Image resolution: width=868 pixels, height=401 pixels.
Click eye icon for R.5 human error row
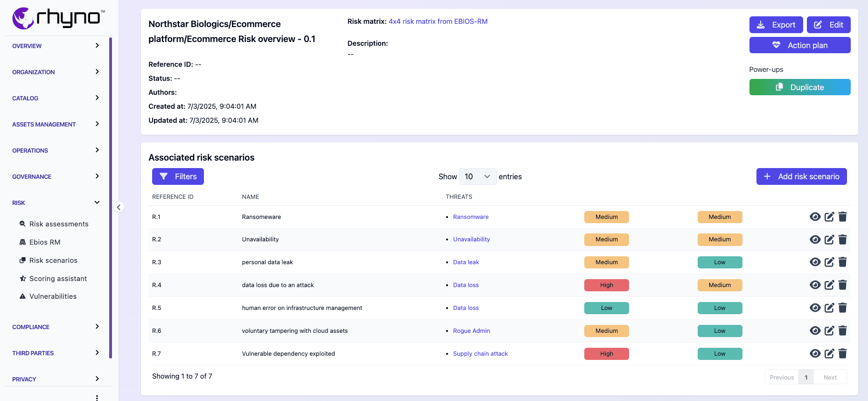[x=815, y=308]
